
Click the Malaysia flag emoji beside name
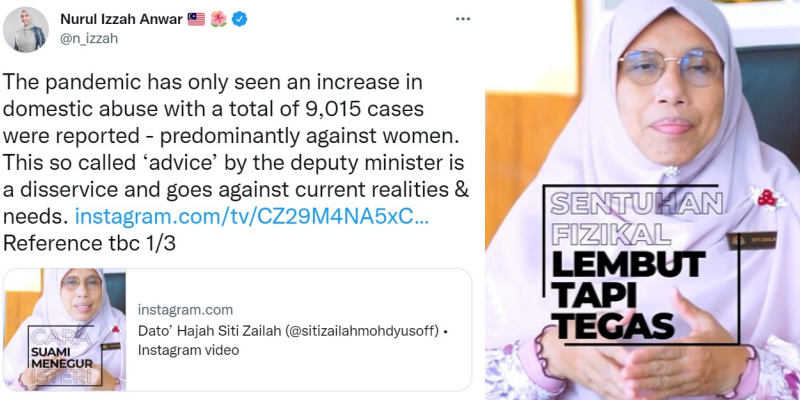(196, 19)
